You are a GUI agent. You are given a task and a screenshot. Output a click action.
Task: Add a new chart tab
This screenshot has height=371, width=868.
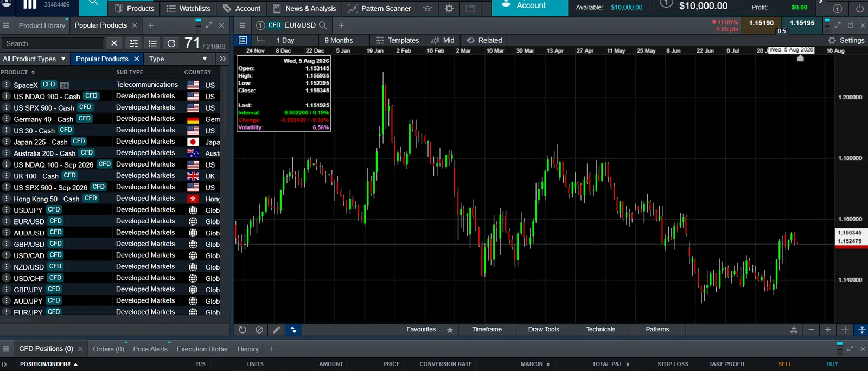pos(341,25)
